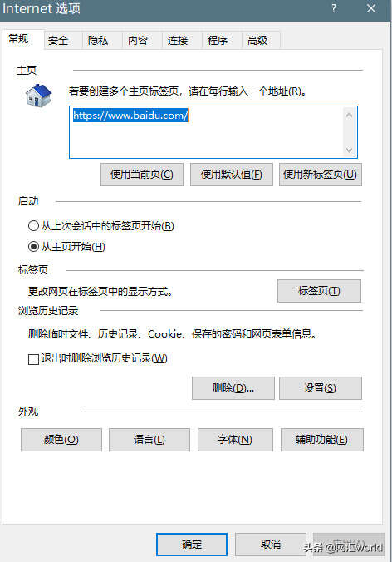Enable 退出时删除浏览历史记录 checkbox
The width and height of the screenshot is (392, 562).
click(33, 359)
